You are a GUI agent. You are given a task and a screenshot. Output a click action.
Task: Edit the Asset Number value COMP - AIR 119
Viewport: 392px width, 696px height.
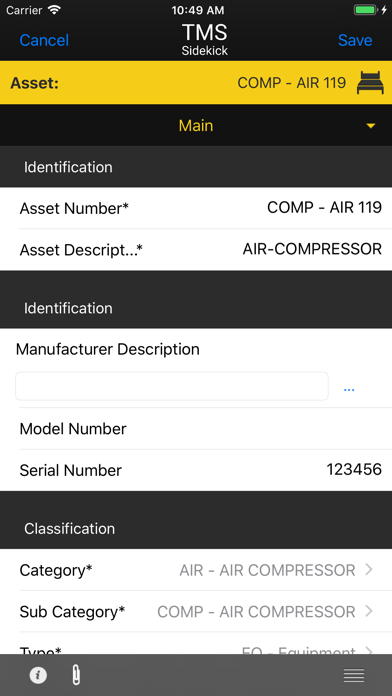click(324, 207)
